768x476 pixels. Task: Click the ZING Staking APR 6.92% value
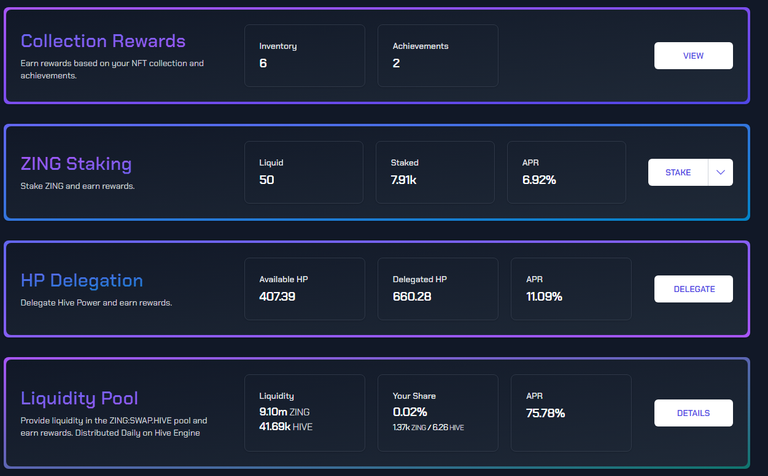(539, 180)
